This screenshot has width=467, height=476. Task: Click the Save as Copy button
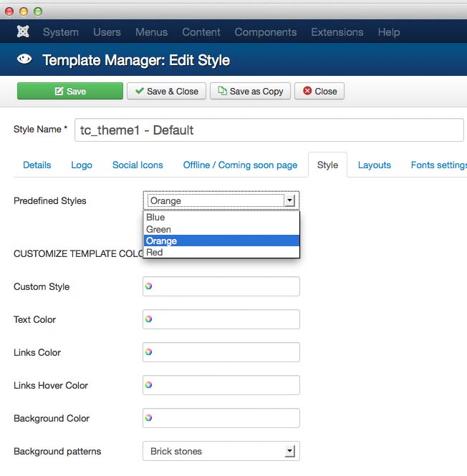[251, 91]
